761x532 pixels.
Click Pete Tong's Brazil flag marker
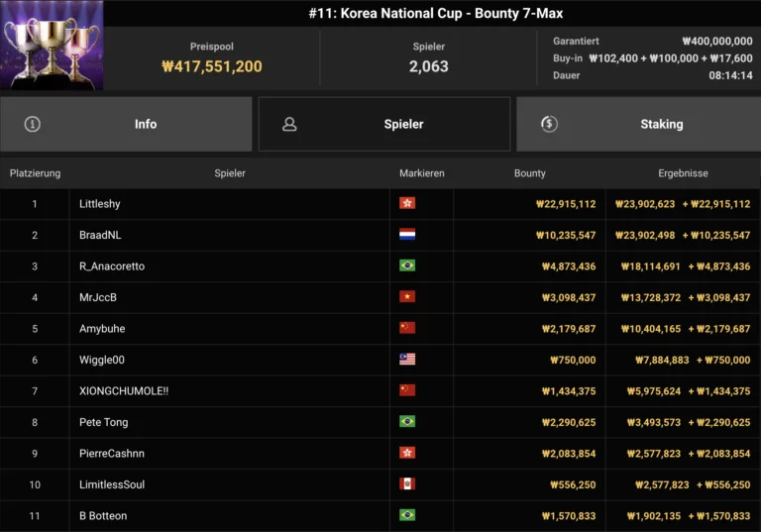pos(407,421)
